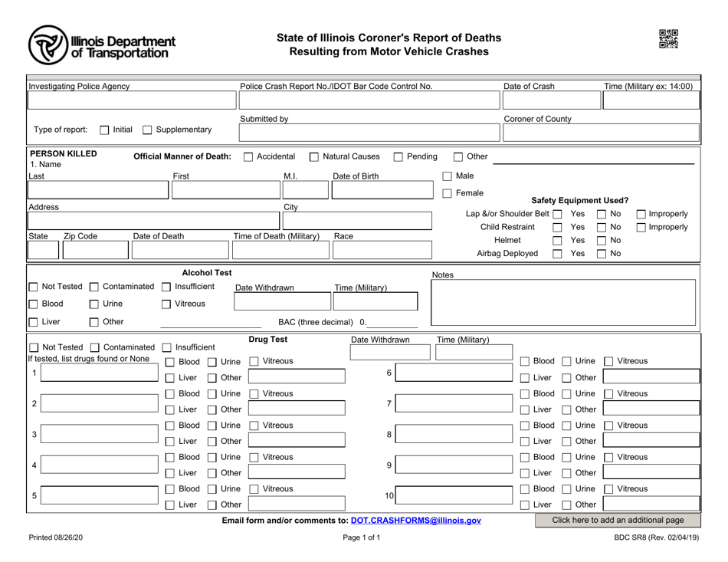Check the Female checkbox

[448, 193]
